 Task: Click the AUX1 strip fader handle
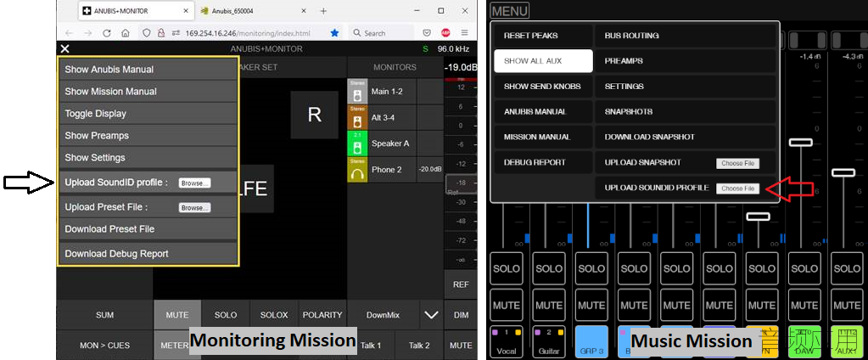[x=843, y=173]
